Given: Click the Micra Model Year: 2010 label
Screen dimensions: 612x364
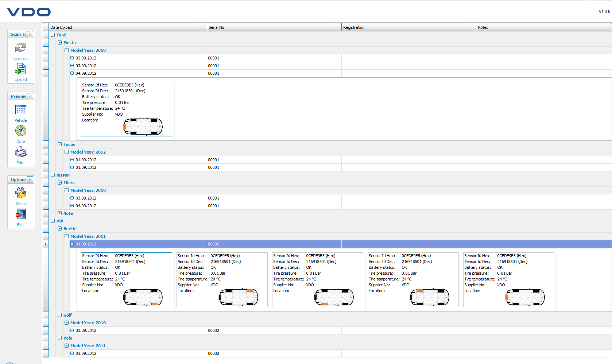Looking at the screenshot, I should pyautogui.click(x=88, y=190).
